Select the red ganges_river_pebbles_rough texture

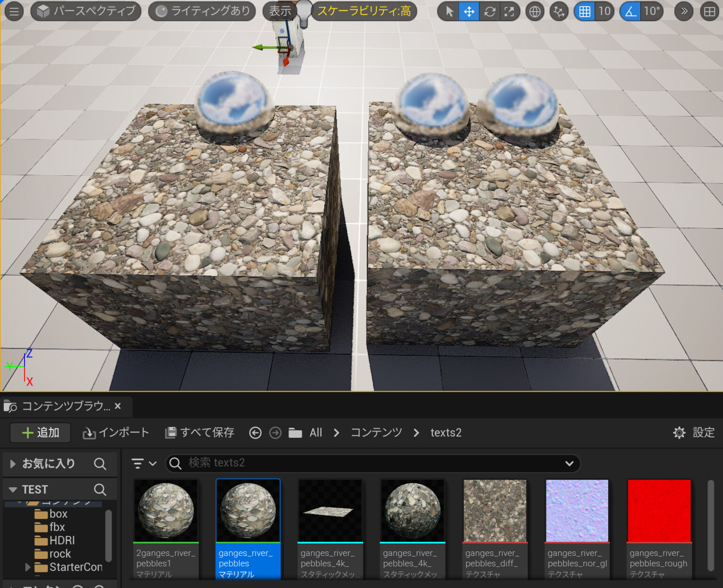659,511
